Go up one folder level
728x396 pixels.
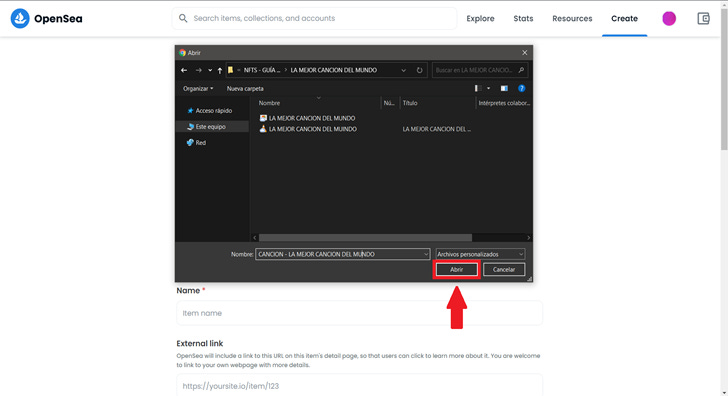click(x=220, y=70)
